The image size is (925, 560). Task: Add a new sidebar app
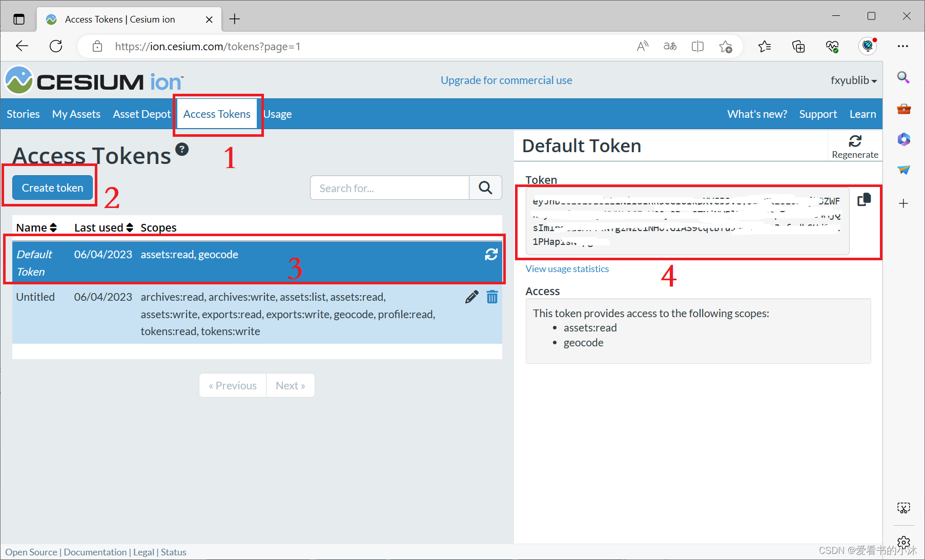tap(903, 203)
